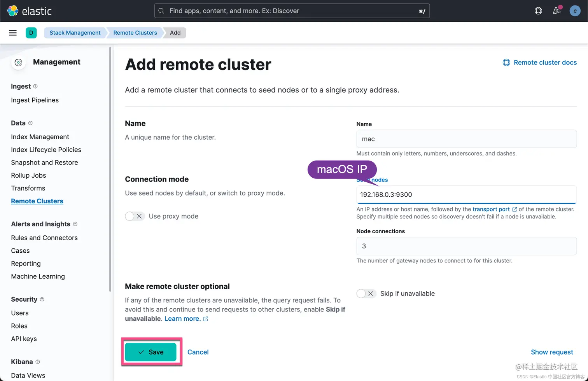Go to Stack Management breadcrumb
The width and height of the screenshot is (588, 381).
coord(75,33)
